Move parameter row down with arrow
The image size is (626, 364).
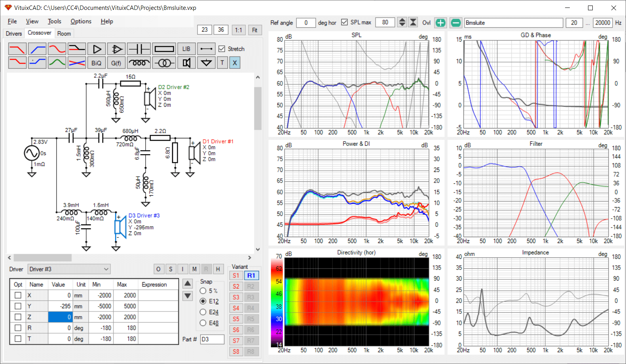[188, 296]
